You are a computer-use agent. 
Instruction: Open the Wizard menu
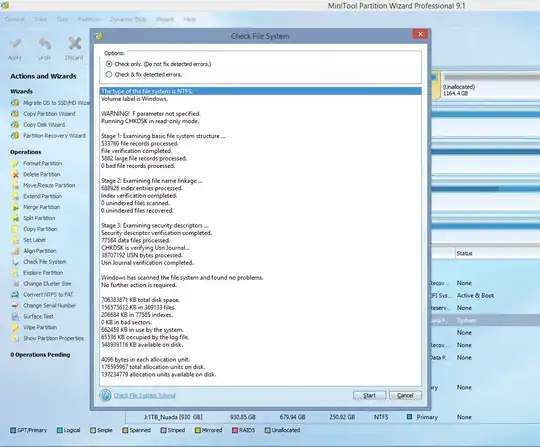coord(165,19)
